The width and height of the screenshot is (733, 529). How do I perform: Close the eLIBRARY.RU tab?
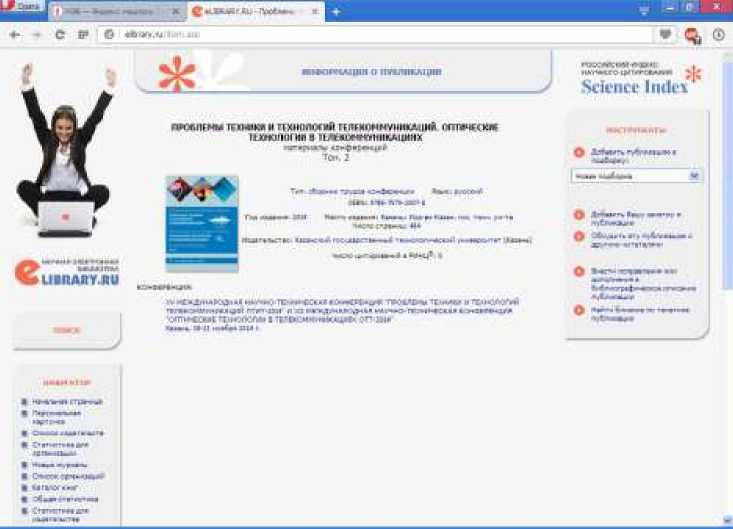click(316, 11)
